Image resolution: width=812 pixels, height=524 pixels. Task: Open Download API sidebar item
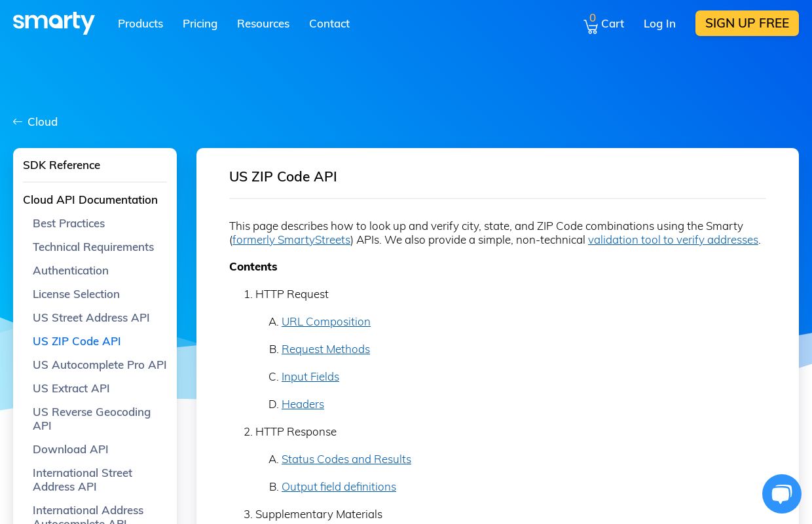click(x=71, y=449)
